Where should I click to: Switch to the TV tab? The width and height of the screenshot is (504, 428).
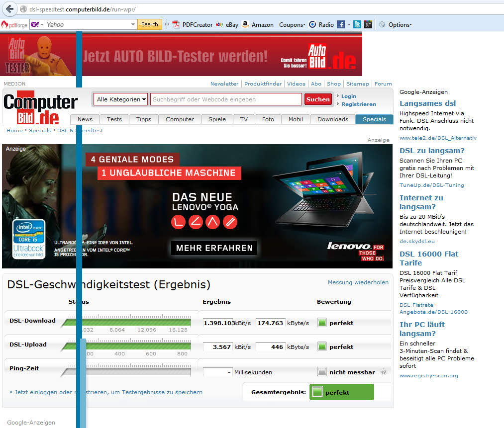point(244,119)
